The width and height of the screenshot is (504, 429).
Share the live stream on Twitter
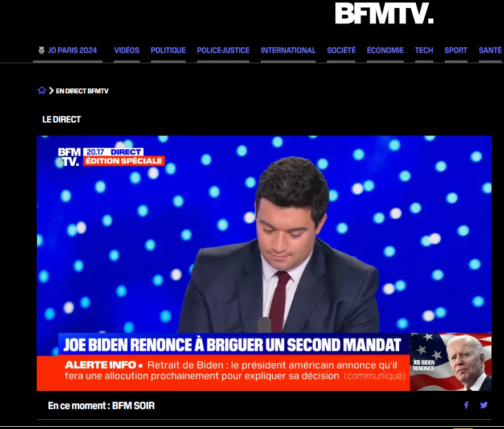(x=483, y=405)
